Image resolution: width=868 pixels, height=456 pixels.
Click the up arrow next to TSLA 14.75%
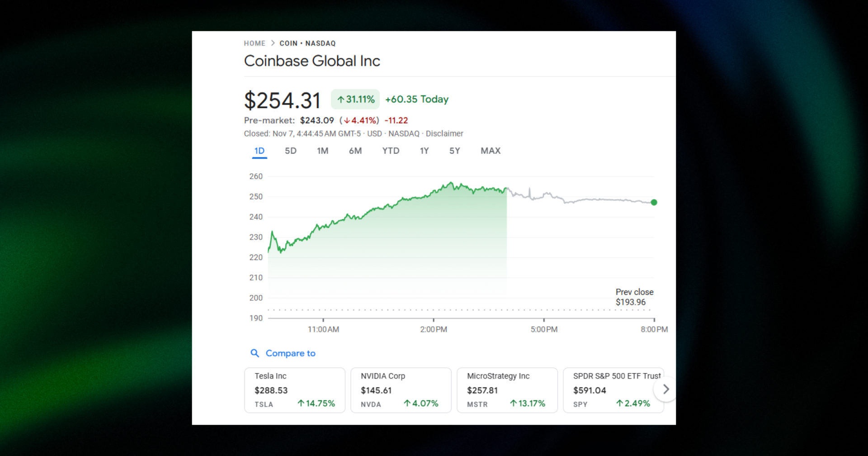point(301,403)
